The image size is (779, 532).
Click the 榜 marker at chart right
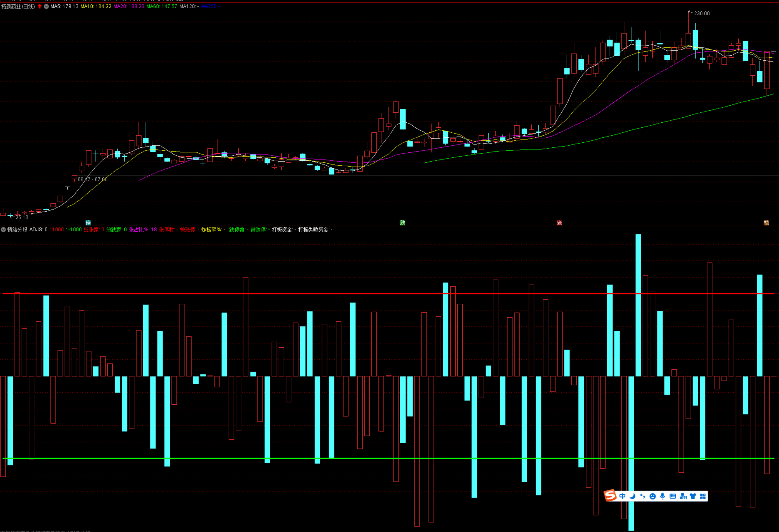(766, 223)
